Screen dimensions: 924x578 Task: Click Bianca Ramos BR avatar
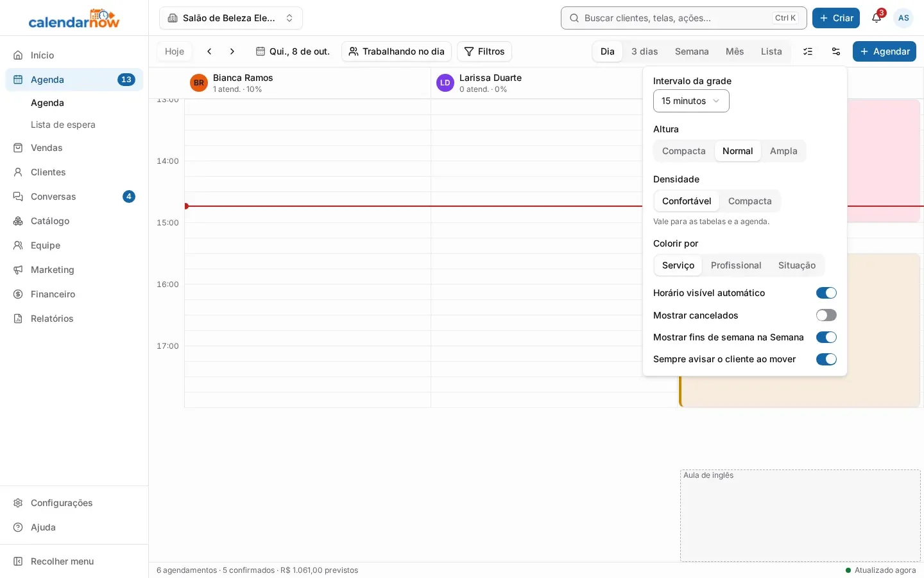click(199, 83)
